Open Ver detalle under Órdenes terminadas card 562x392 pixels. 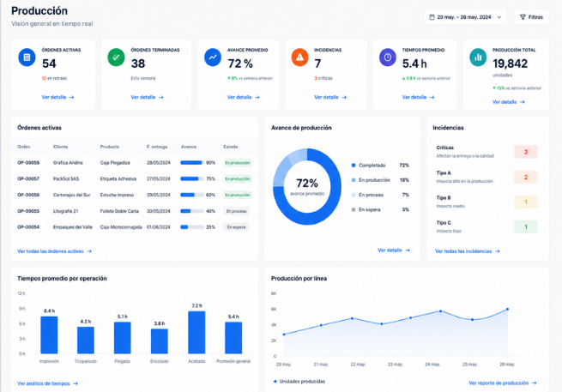coord(147,97)
